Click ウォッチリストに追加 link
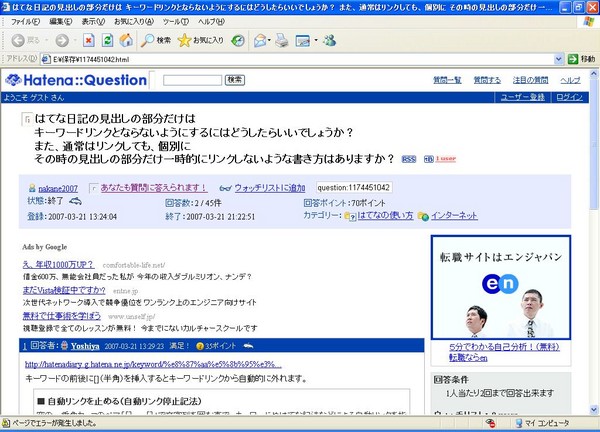The image size is (600, 432). pos(270,188)
